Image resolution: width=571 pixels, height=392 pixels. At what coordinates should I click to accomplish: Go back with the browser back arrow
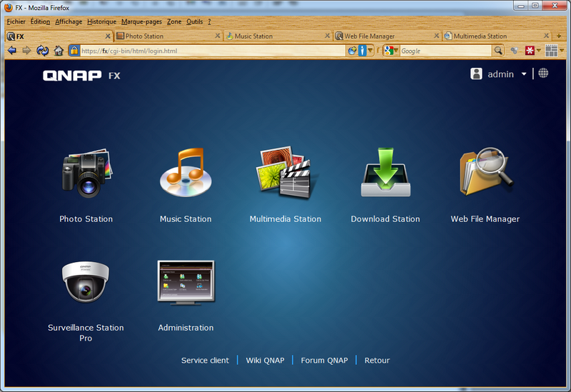click(12, 50)
